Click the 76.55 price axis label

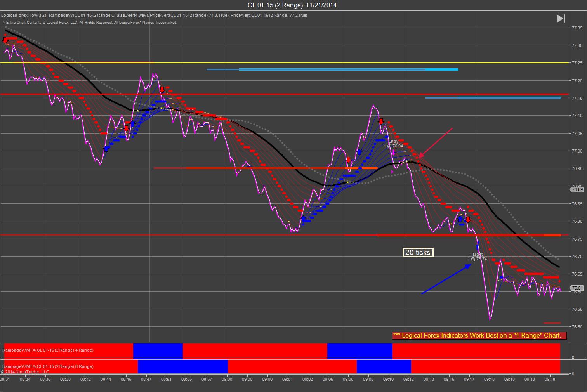[x=577, y=309]
